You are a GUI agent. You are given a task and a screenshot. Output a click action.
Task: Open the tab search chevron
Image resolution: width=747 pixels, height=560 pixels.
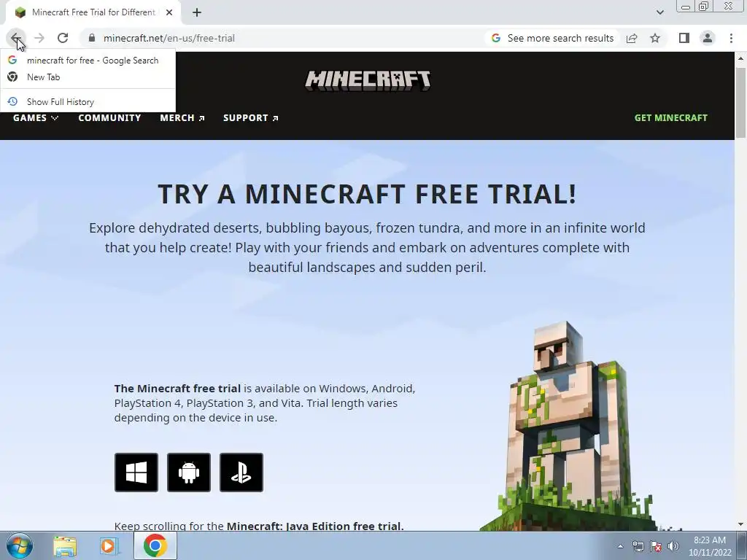pyautogui.click(x=659, y=12)
